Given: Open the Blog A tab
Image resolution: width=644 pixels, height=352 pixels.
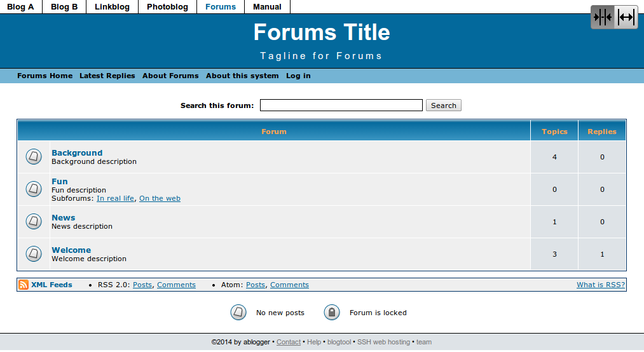Looking at the screenshot, I should tap(20, 6).
